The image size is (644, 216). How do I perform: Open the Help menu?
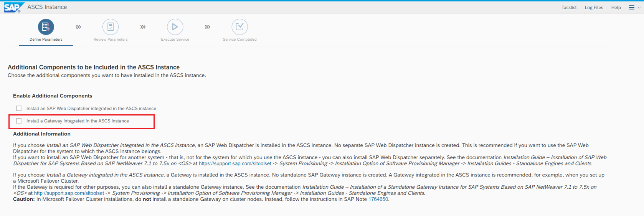[616, 7]
